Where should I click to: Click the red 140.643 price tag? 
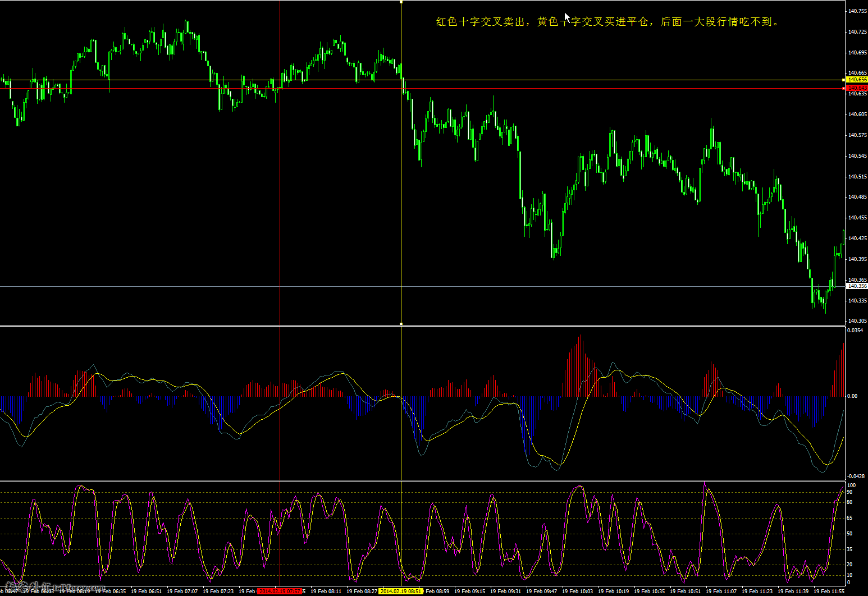(857, 88)
